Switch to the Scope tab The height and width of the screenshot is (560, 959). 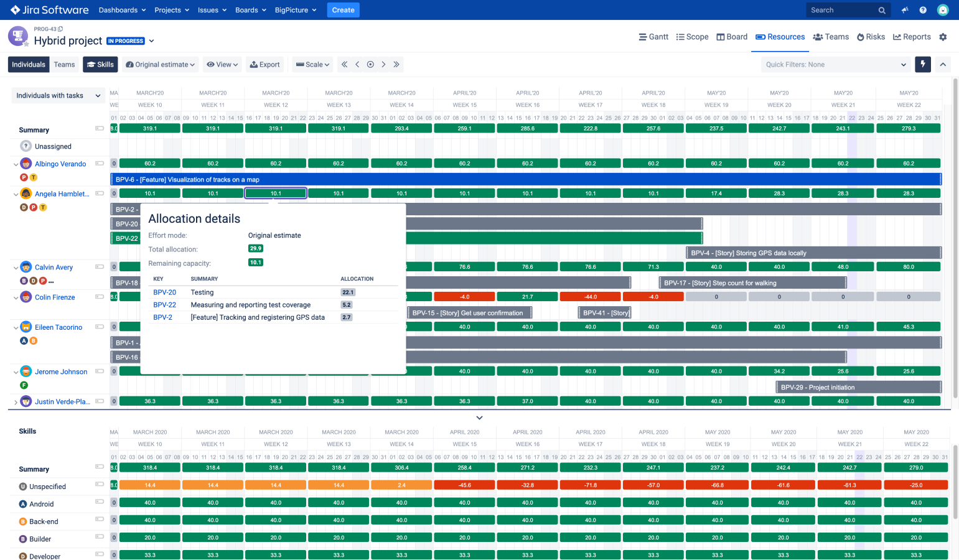point(693,37)
